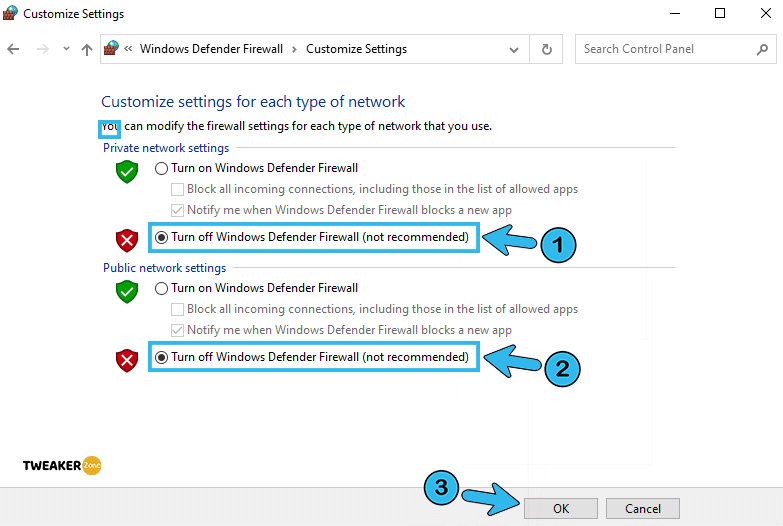Open Windows Defender Firewall breadcrumb
This screenshot has width=783, height=526.
click(211, 49)
